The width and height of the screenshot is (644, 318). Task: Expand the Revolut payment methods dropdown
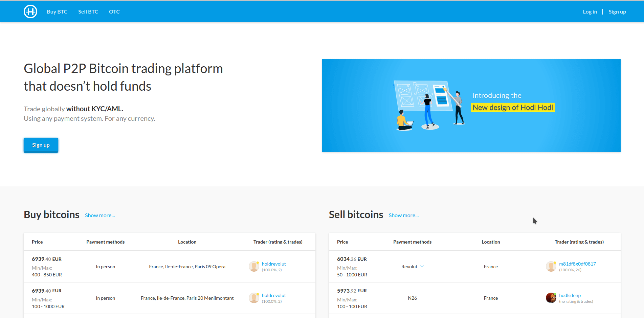[422, 267]
